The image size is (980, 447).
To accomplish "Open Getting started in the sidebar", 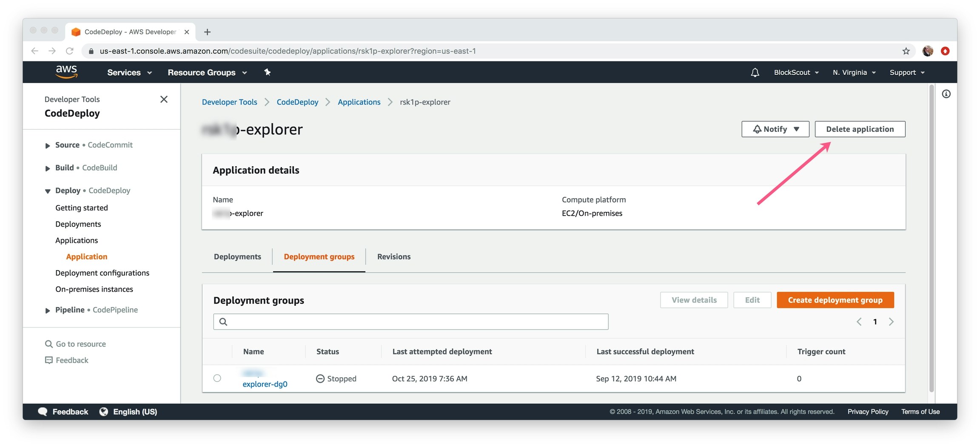I will tap(82, 208).
